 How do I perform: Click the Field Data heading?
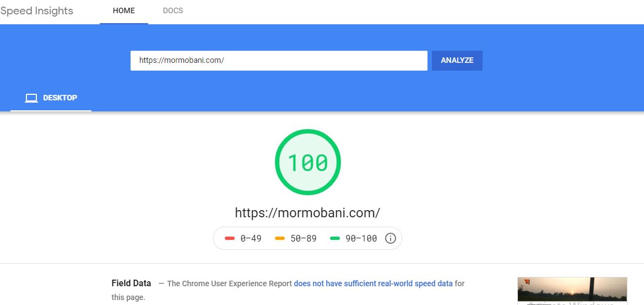point(131,283)
